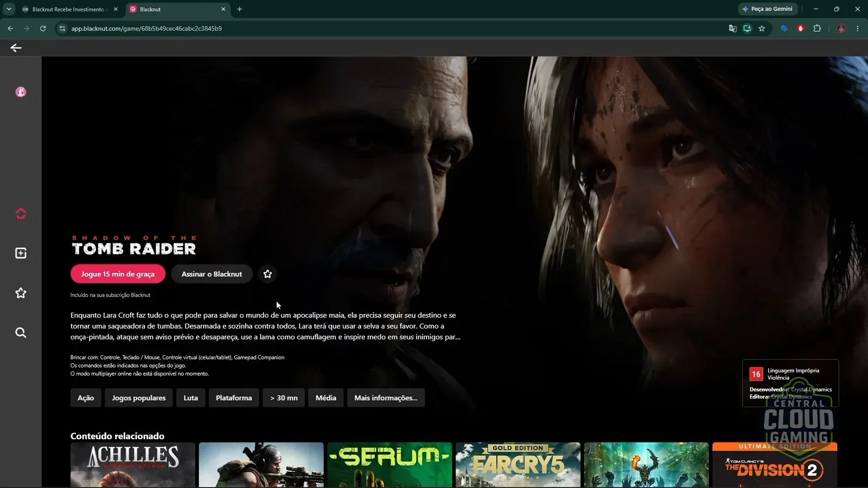Select the Ação tag

click(x=86, y=397)
